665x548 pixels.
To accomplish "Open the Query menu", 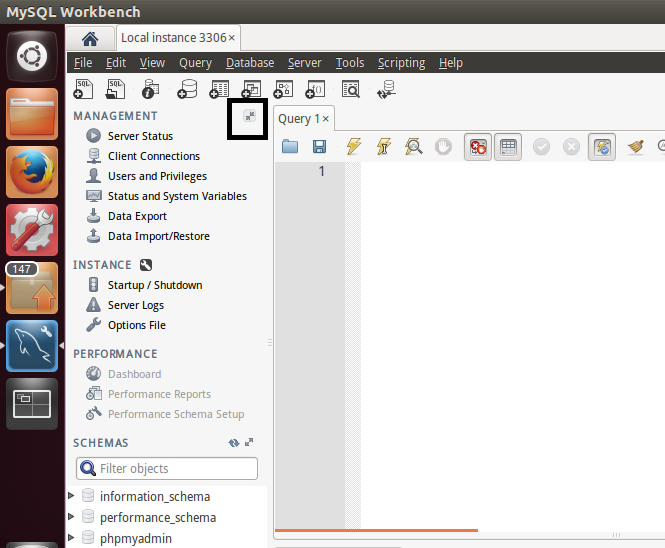I will [x=195, y=63].
